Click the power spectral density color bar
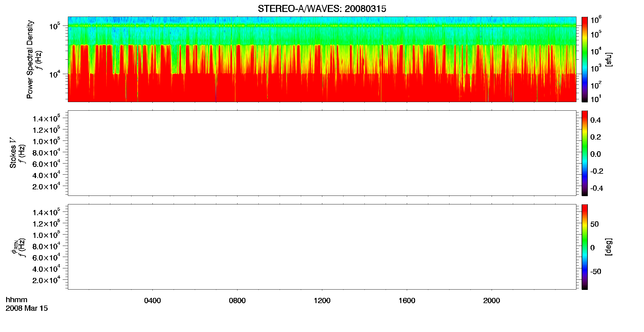Viewport: 644px width, 332px height. [x=585, y=59]
